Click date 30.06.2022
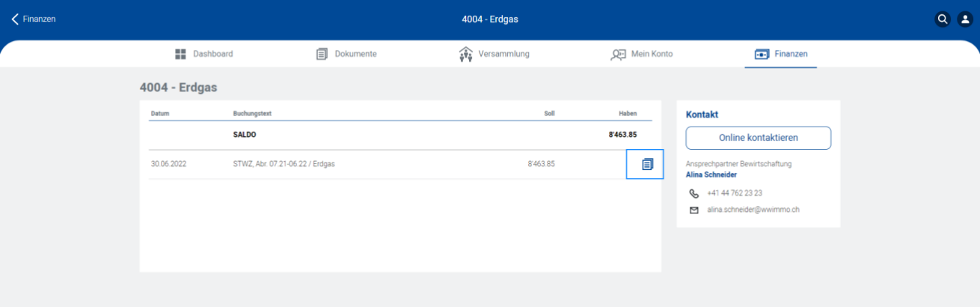Viewport: 980px width, 307px height. click(x=168, y=164)
